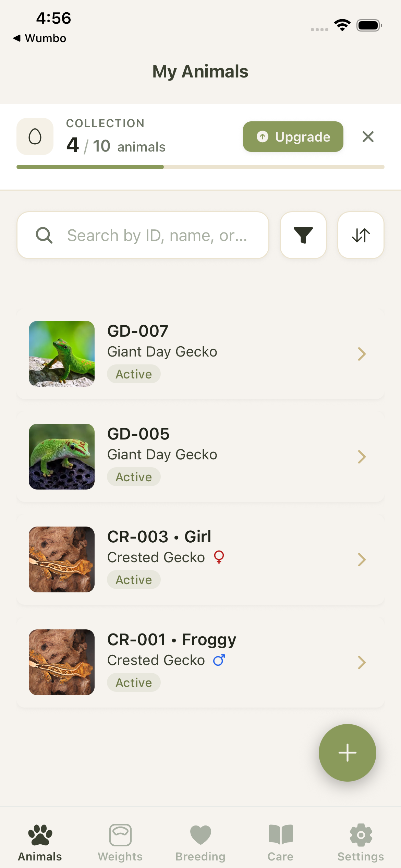The image size is (401, 868).
Task: Expand GD-007 with its chevron
Action: tap(362, 354)
